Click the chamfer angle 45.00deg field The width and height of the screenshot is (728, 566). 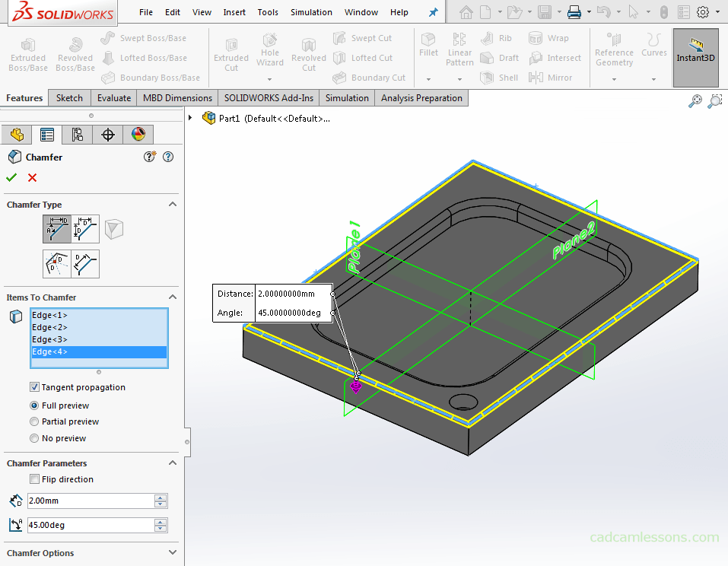tap(91, 525)
